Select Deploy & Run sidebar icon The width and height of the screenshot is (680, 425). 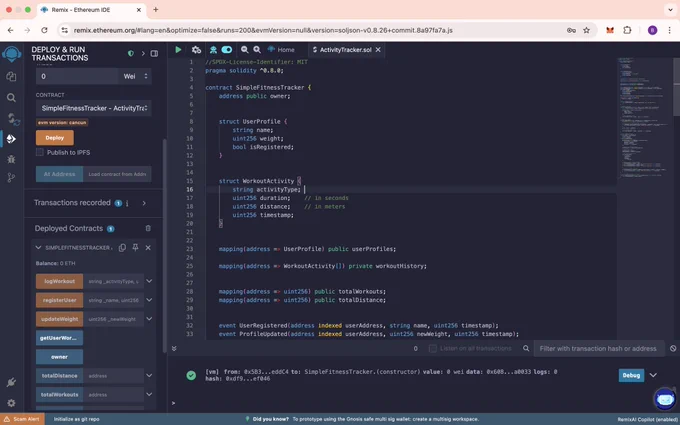(11, 139)
